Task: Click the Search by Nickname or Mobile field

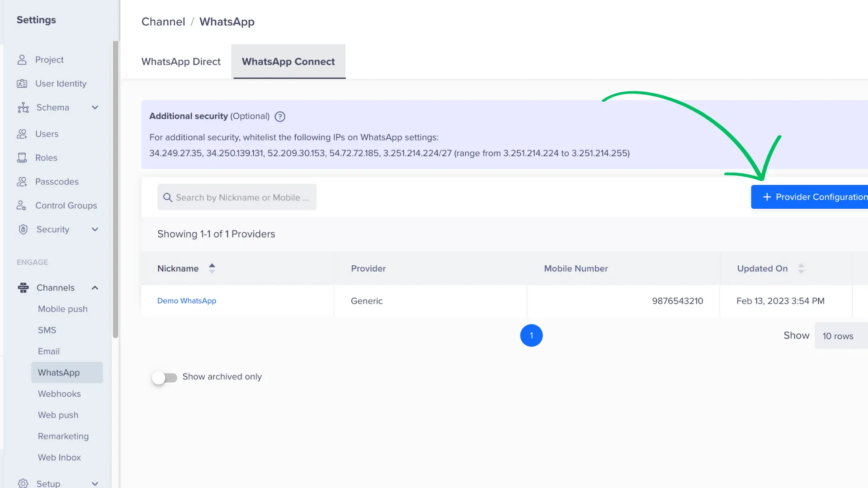Action: (x=242, y=197)
